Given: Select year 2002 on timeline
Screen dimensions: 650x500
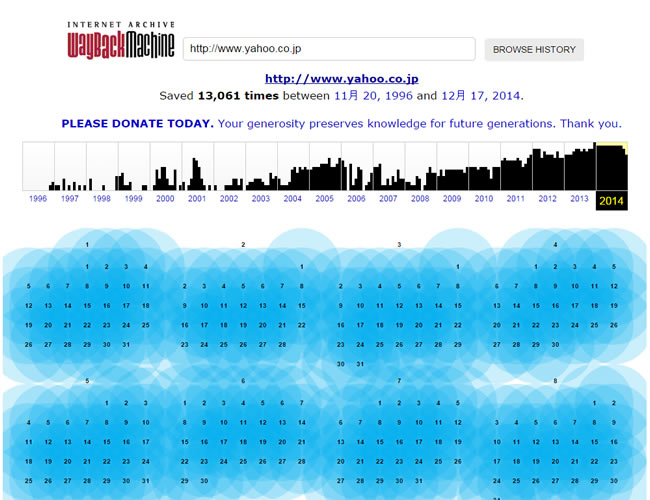Looking at the screenshot, I should click(229, 199).
